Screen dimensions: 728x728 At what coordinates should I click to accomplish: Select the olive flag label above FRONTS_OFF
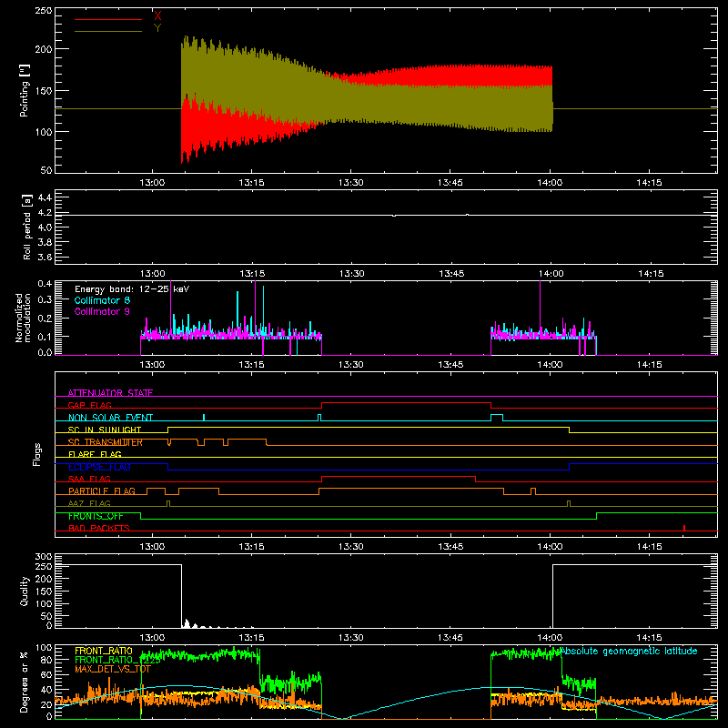pos(89,504)
